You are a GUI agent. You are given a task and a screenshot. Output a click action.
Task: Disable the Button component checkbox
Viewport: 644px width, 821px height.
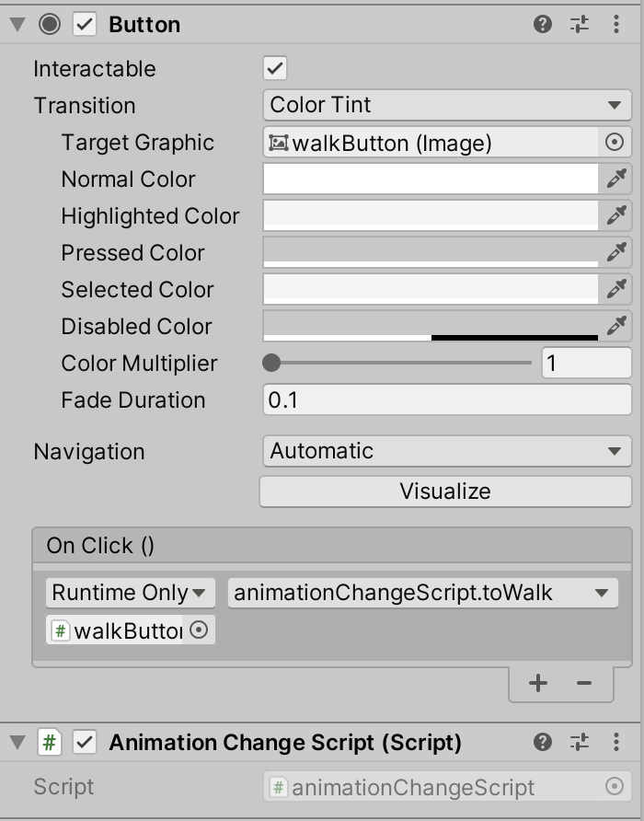click(x=85, y=24)
